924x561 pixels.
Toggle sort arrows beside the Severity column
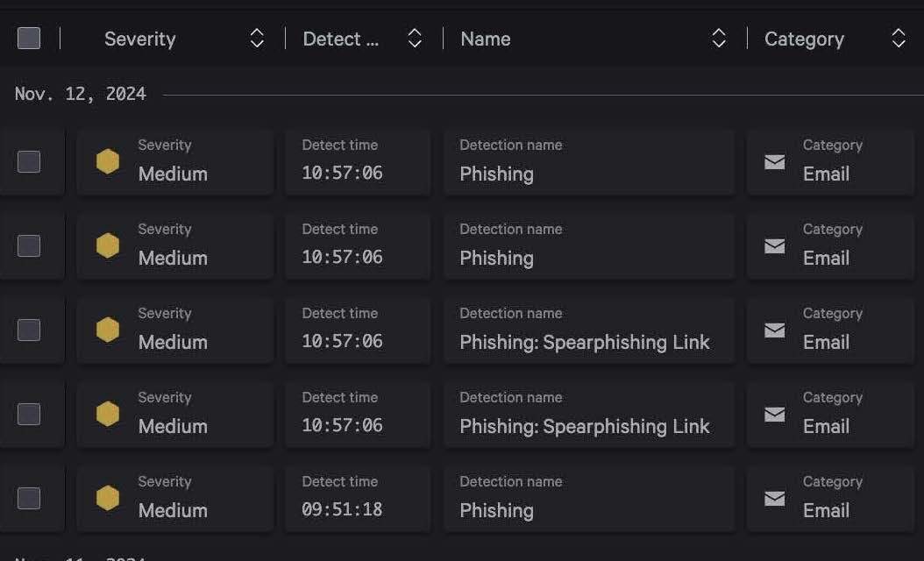pyautogui.click(x=257, y=39)
